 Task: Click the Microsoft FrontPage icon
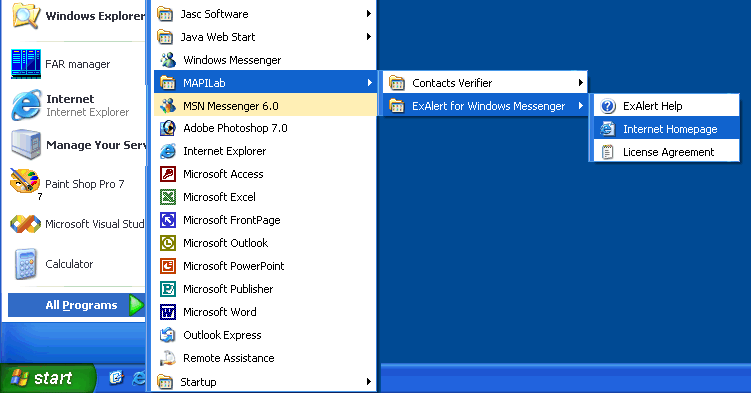tap(168, 220)
